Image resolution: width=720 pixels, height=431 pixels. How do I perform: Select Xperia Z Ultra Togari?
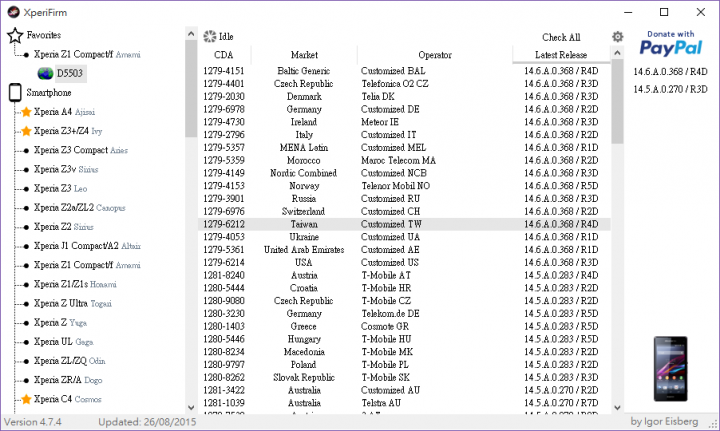(x=73, y=304)
